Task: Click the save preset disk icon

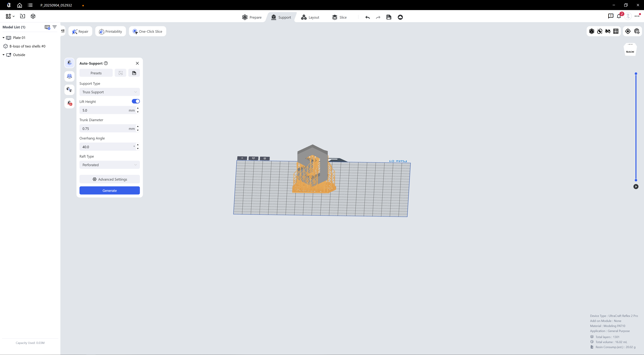Action: point(134,73)
